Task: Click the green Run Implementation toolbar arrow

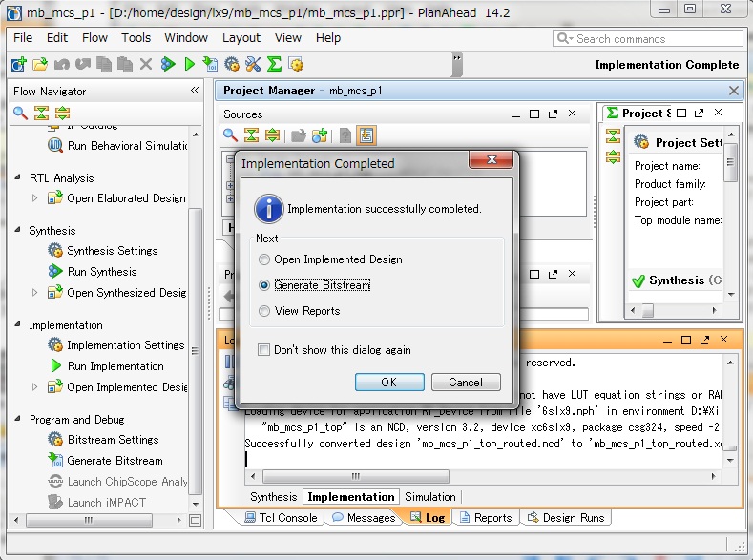Action: [190, 64]
